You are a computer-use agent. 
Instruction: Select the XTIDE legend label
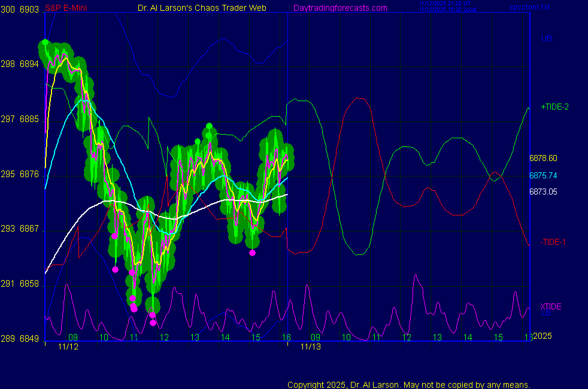pos(551,306)
